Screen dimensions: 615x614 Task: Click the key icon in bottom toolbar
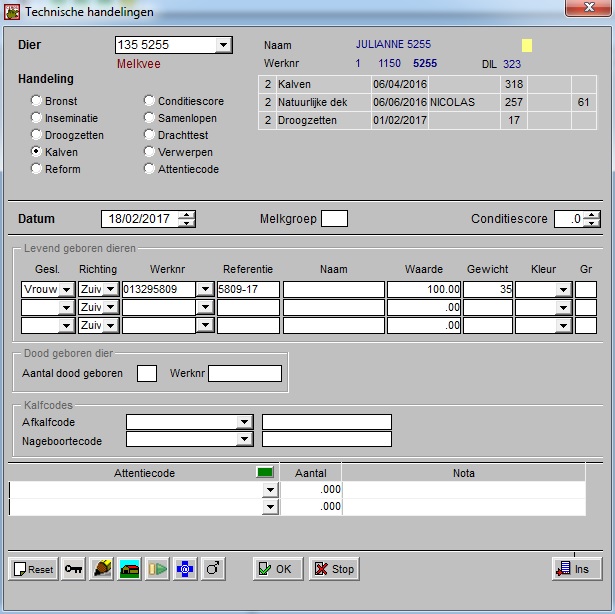point(74,569)
